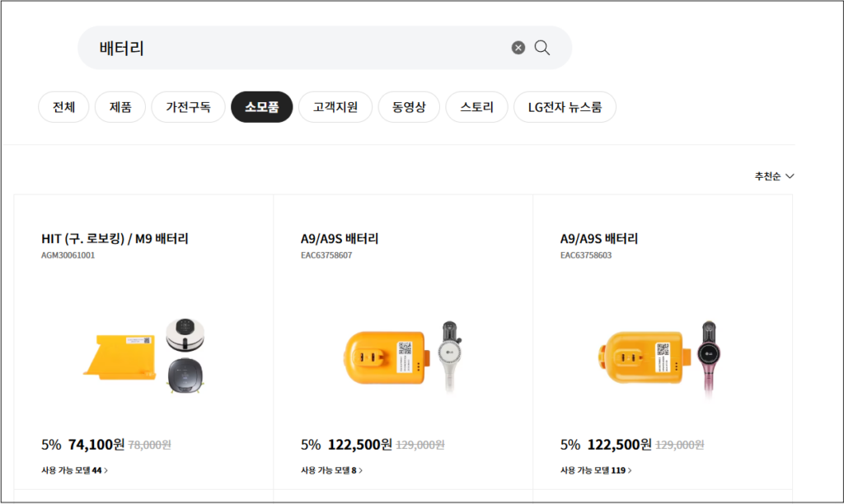Switch to the 가전구독 tab
844x504 pixels.
point(189,107)
